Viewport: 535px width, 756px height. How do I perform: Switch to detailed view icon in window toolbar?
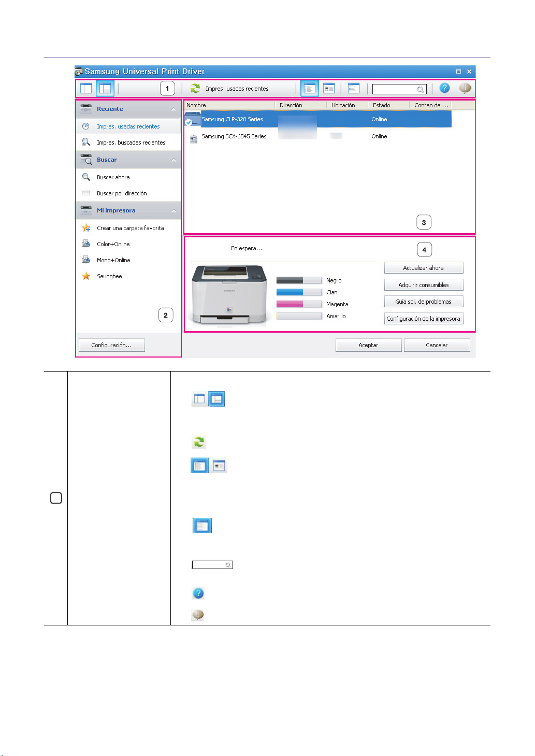329,89
